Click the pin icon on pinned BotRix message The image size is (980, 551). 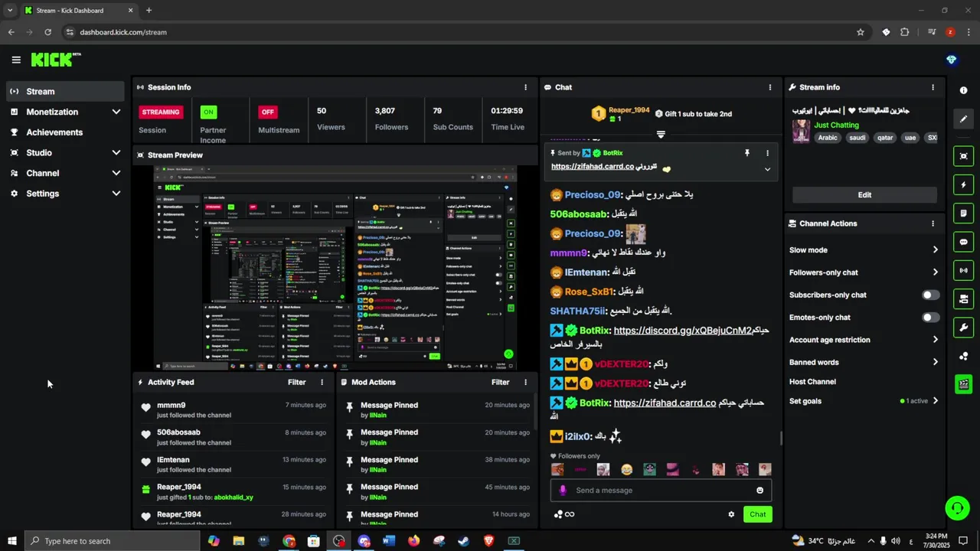[747, 153]
